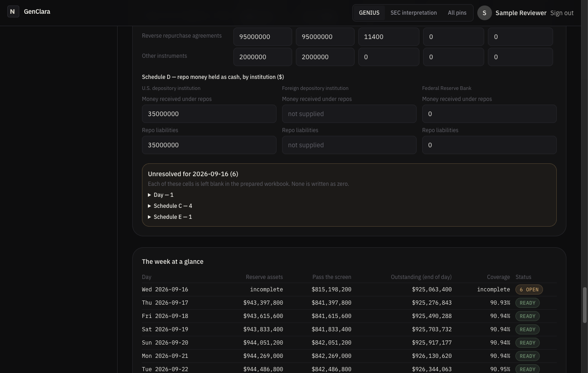Open the S user avatar
This screenshot has height=373, width=588.
point(485,13)
